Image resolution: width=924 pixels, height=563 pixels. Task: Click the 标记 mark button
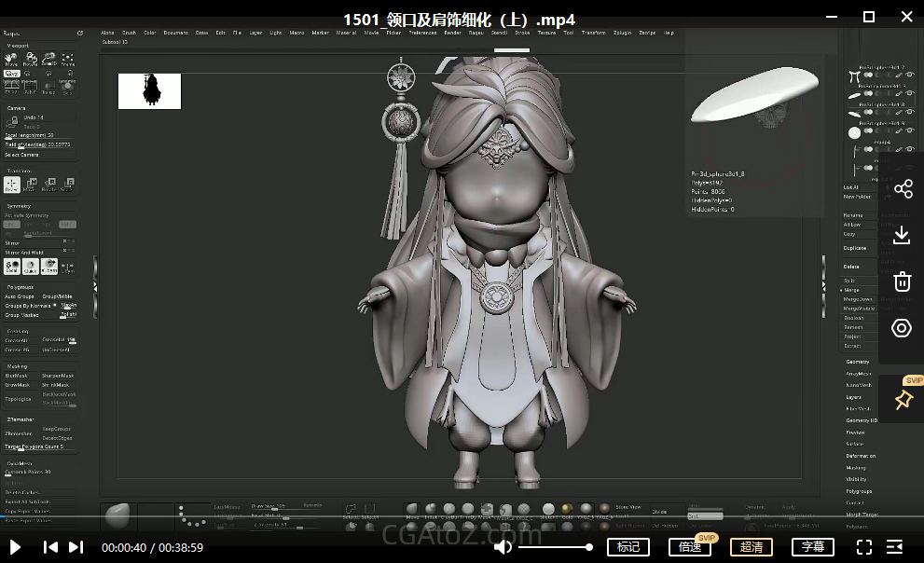(x=628, y=547)
